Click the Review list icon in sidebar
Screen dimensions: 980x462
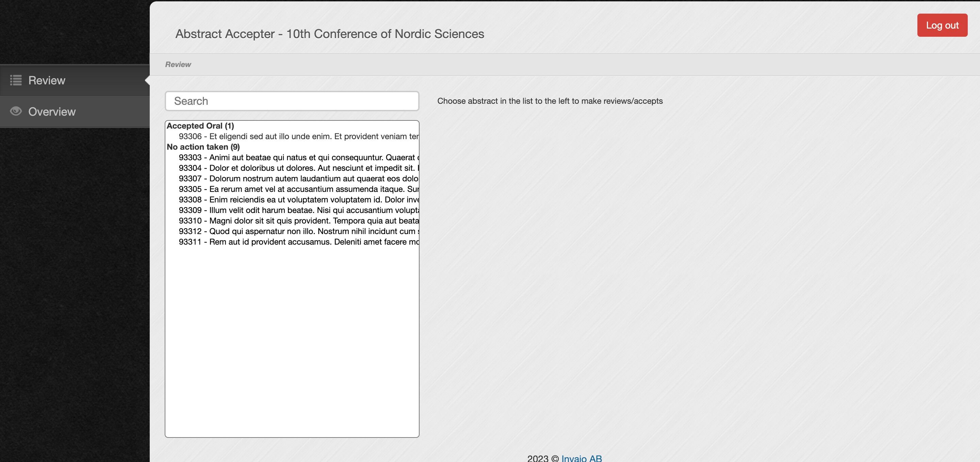(x=16, y=80)
